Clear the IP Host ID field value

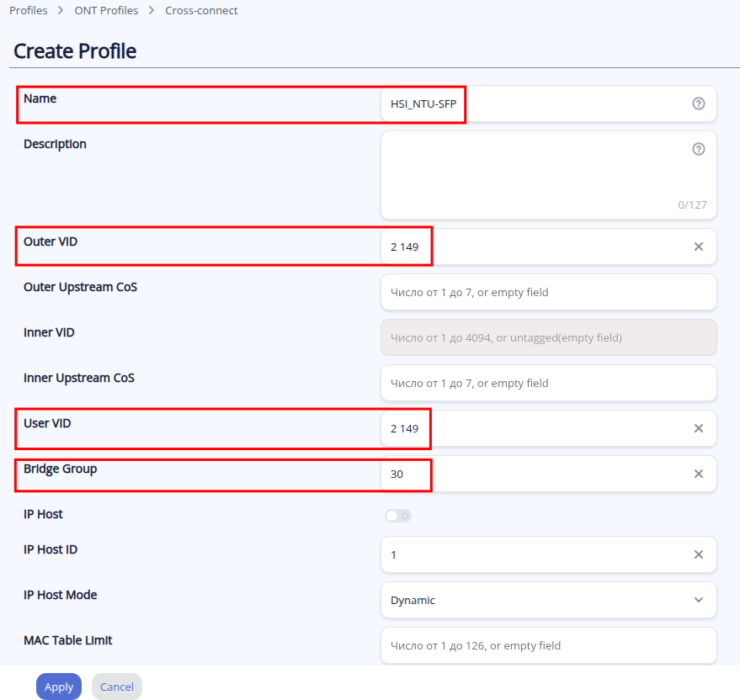[698, 554]
